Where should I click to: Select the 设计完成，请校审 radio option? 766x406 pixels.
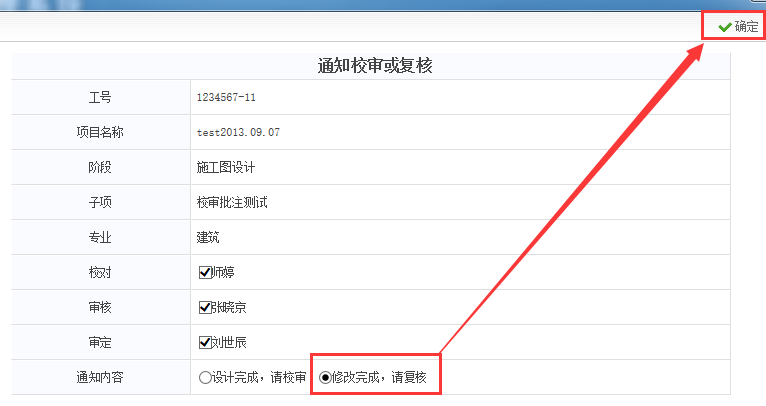[205, 378]
